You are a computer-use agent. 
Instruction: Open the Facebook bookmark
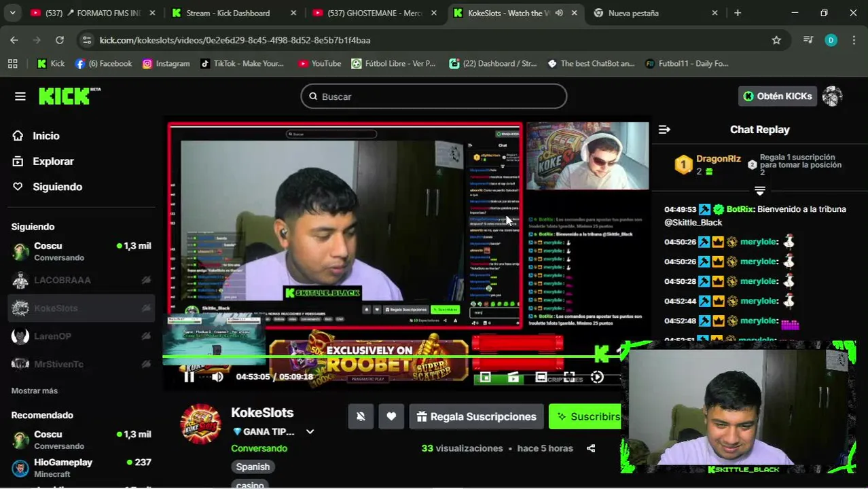coord(103,63)
